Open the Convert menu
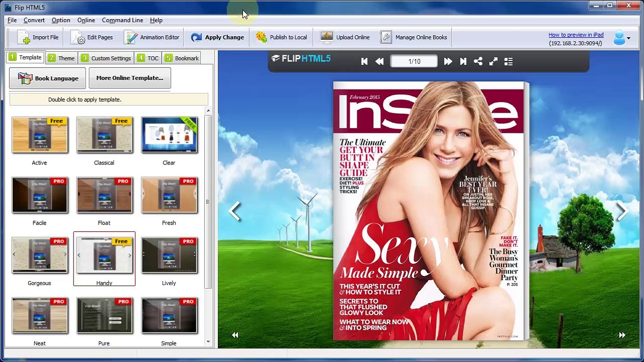This screenshot has width=644, height=362. 34,20
